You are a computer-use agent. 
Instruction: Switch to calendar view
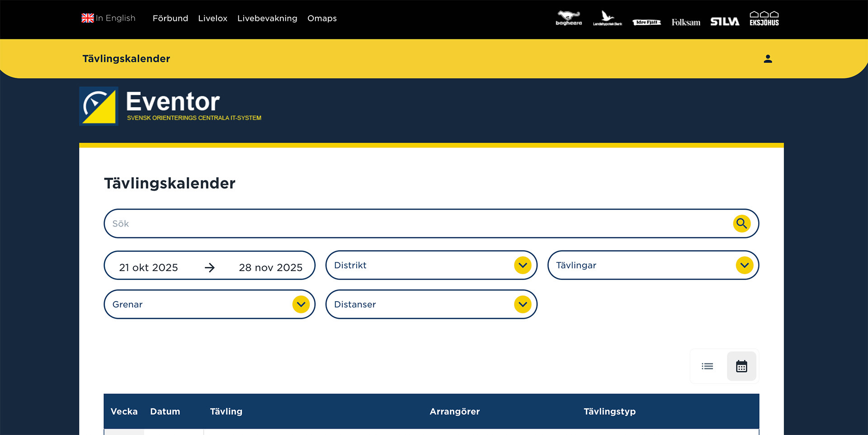click(x=741, y=366)
